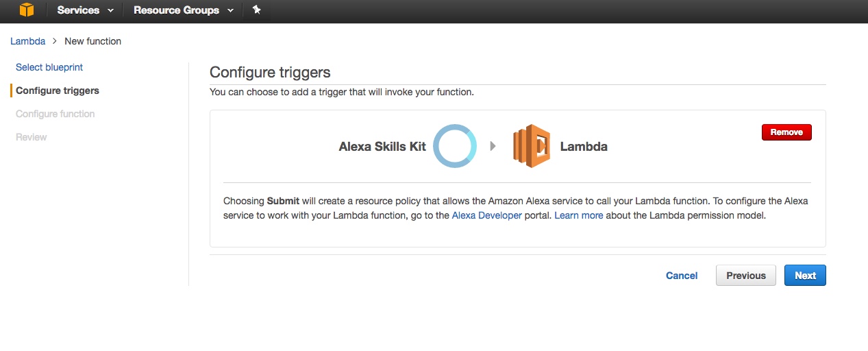Go back with the Previous button
The height and width of the screenshot is (351, 868).
(745, 276)
